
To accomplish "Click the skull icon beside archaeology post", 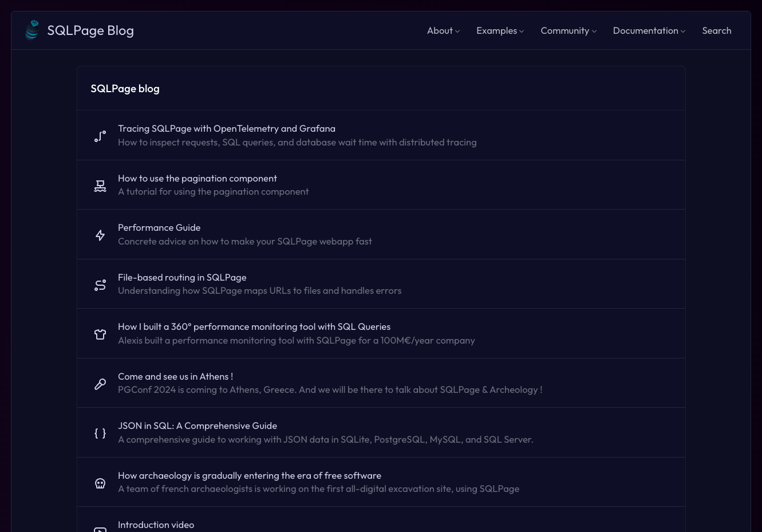I will point(100,483).
